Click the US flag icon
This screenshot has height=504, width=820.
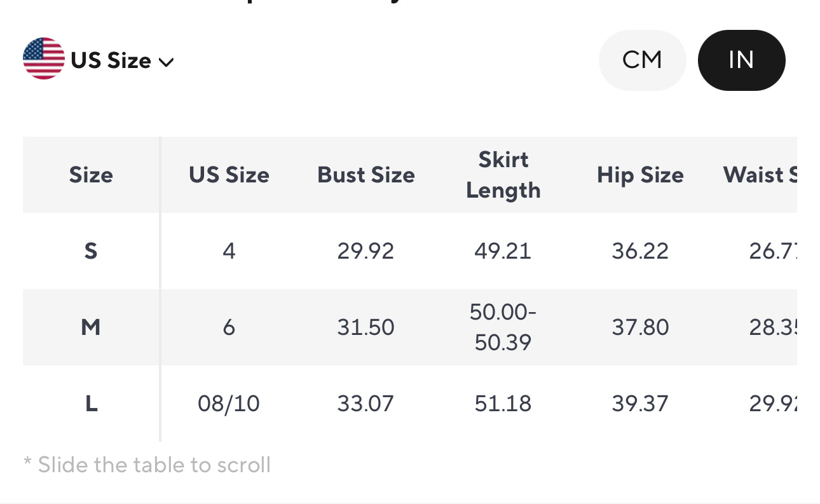tap(43, 59)
